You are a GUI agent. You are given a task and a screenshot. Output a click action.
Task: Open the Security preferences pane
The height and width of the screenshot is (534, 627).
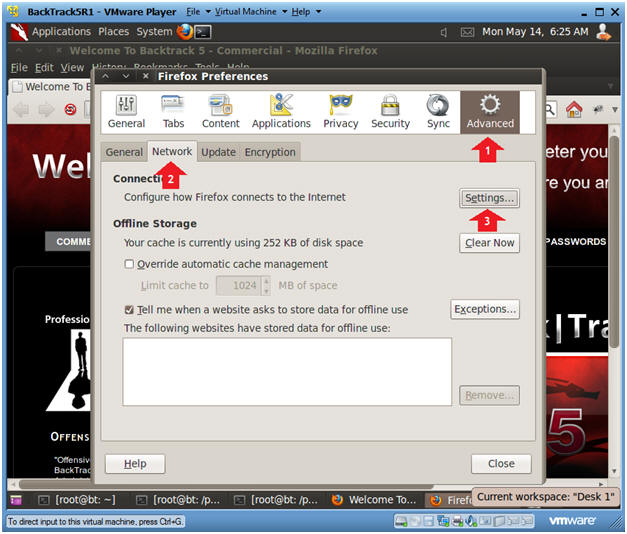click(x=390, y=112)
